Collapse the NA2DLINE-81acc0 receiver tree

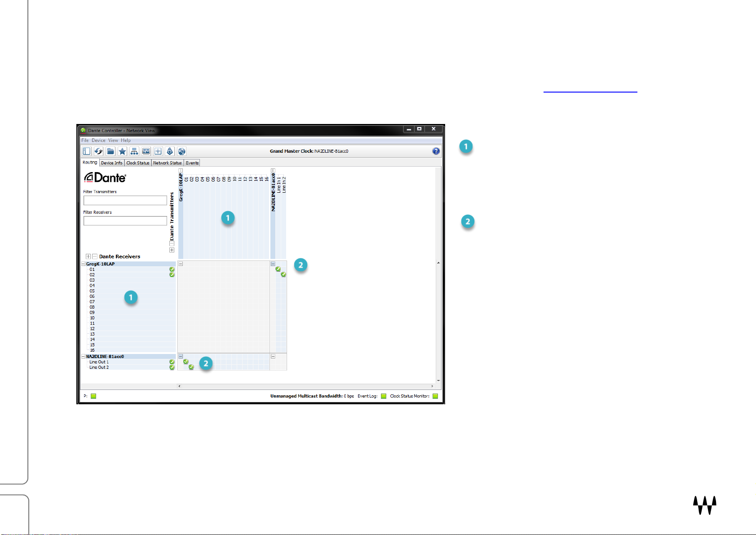84,357
